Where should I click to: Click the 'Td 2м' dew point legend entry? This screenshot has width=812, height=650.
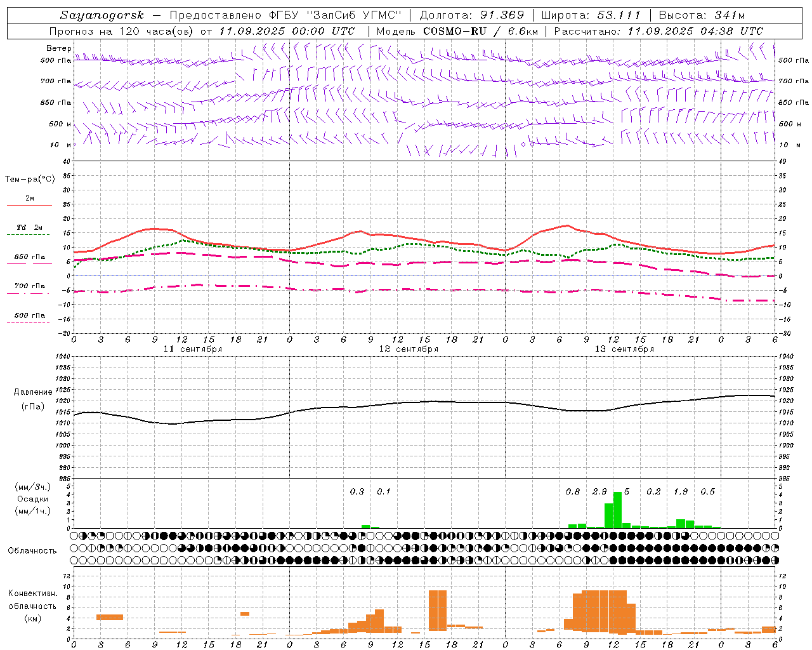30,227
